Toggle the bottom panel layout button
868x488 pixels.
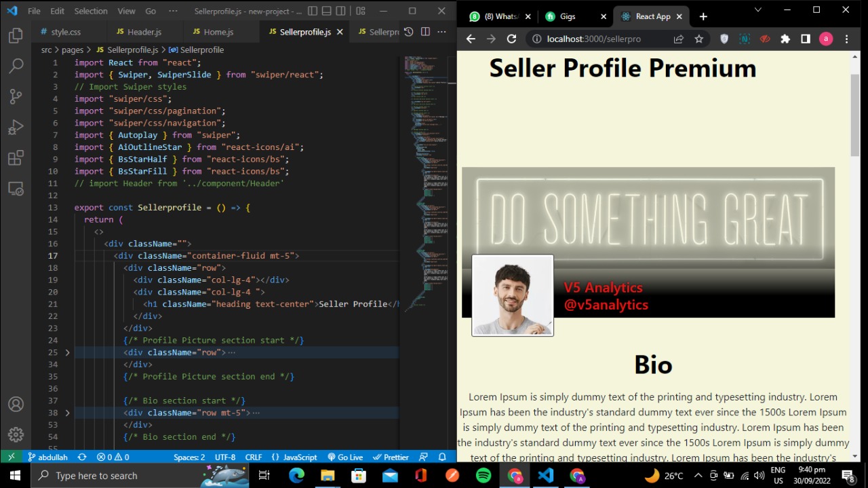[x=326, y=11]
